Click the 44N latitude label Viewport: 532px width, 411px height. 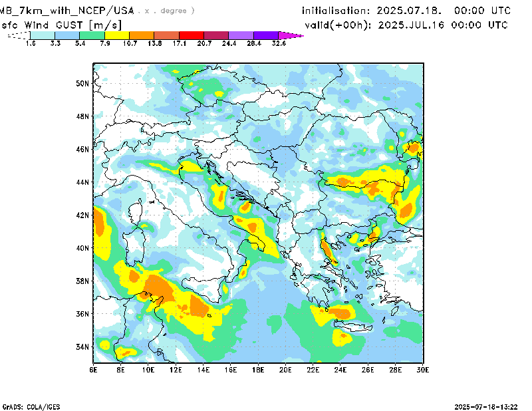coord(82,182)
